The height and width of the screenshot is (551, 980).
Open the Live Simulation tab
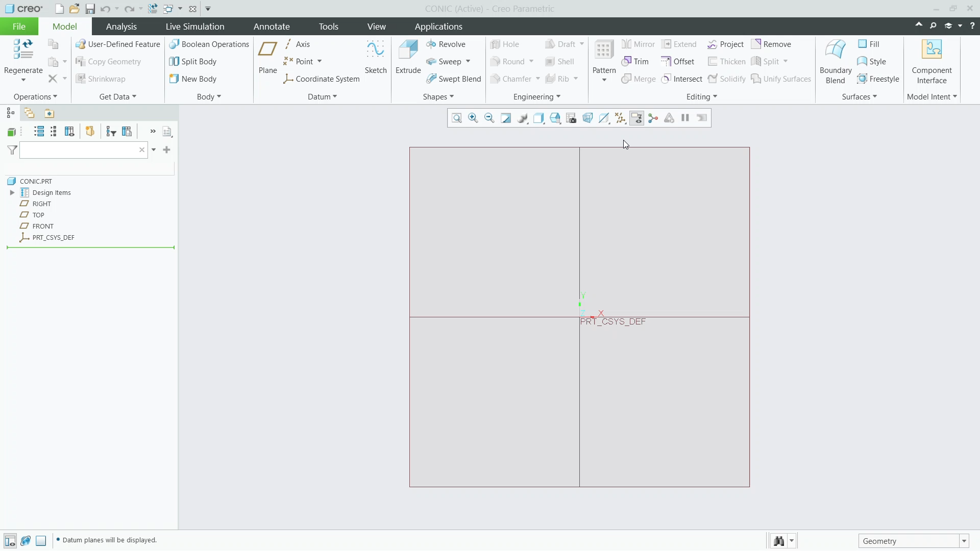click(x=195, y=27)
